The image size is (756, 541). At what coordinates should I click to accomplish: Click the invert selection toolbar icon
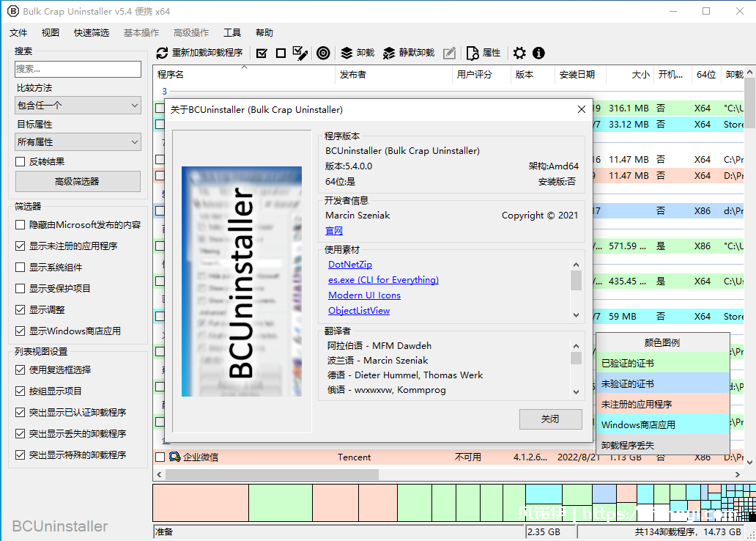(300, 53)
